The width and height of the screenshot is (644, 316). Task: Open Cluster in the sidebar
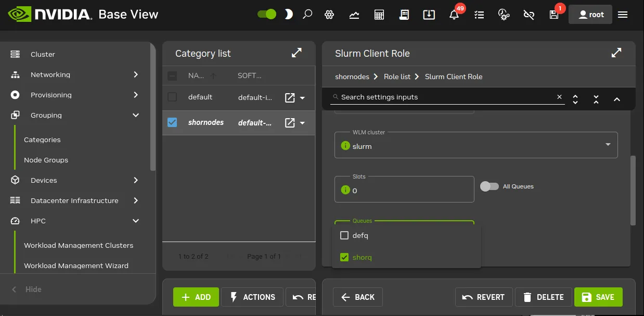43,54
